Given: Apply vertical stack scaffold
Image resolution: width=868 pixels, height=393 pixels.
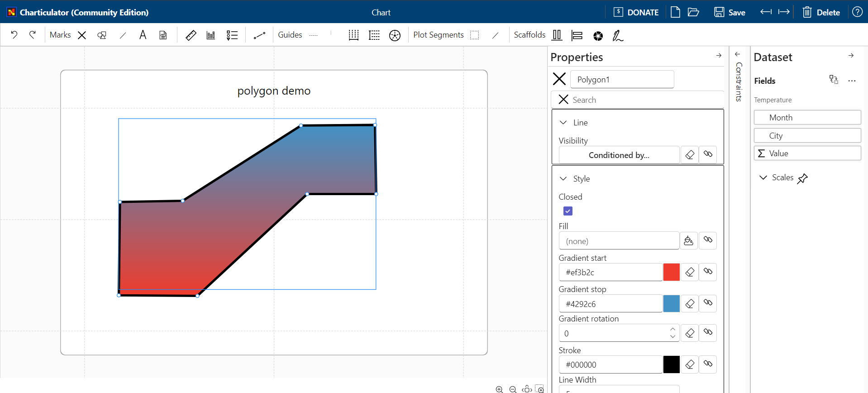Looking at the screenshot, I should [x=577, y=35].
